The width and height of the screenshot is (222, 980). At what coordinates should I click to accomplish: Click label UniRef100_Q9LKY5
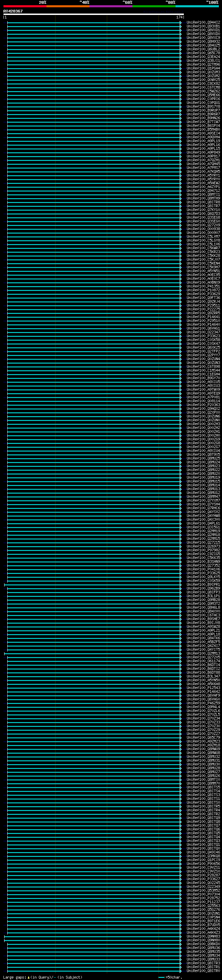[x=203, y=577]
